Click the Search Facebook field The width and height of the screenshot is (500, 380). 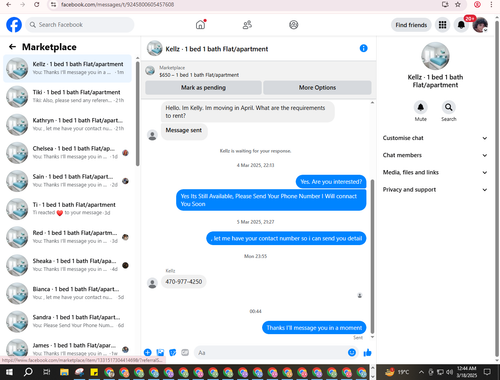[80, 25]
